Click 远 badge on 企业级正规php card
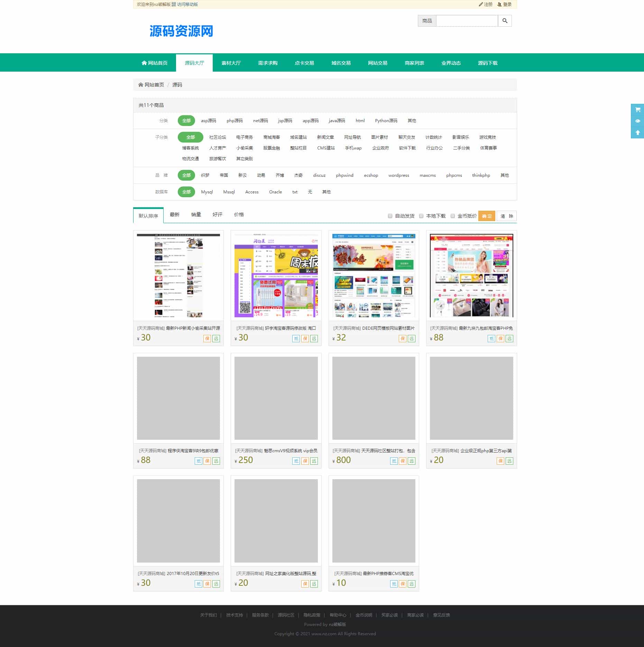Screen dimensions: 644x647 click(509, 461)
